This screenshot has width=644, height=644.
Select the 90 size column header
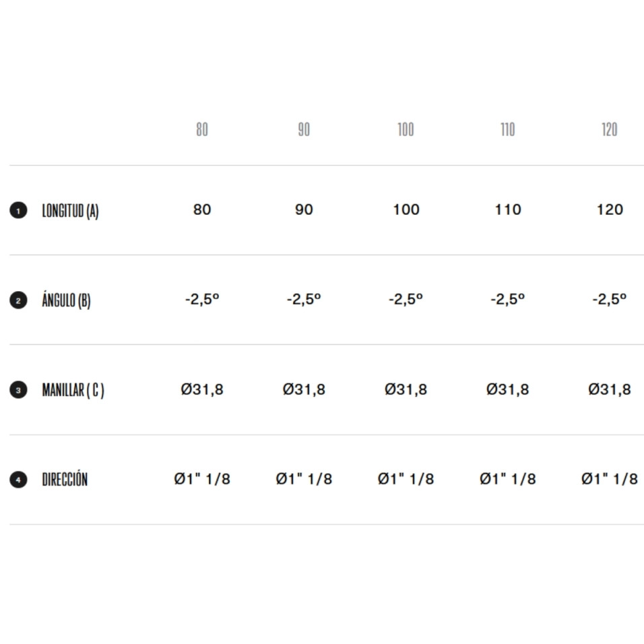pyautogui.click(x=304, y=129)
